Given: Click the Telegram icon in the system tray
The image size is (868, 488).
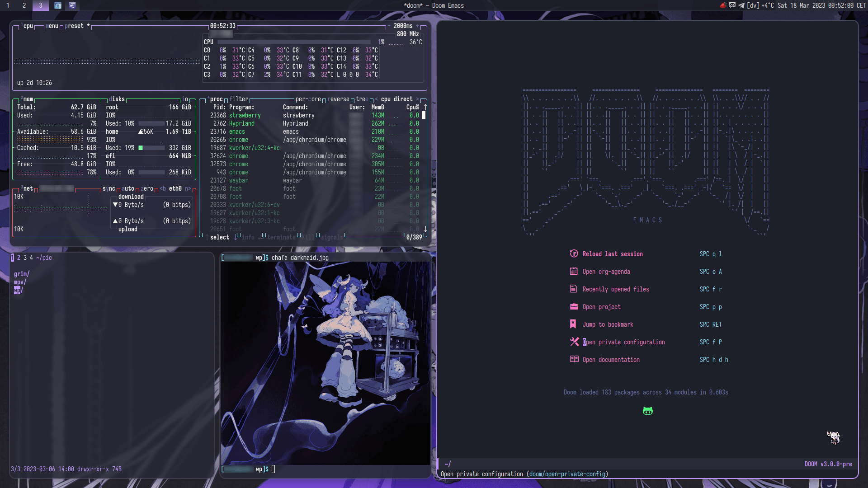Looking at the screenshot, I should (x=741, y=6).
